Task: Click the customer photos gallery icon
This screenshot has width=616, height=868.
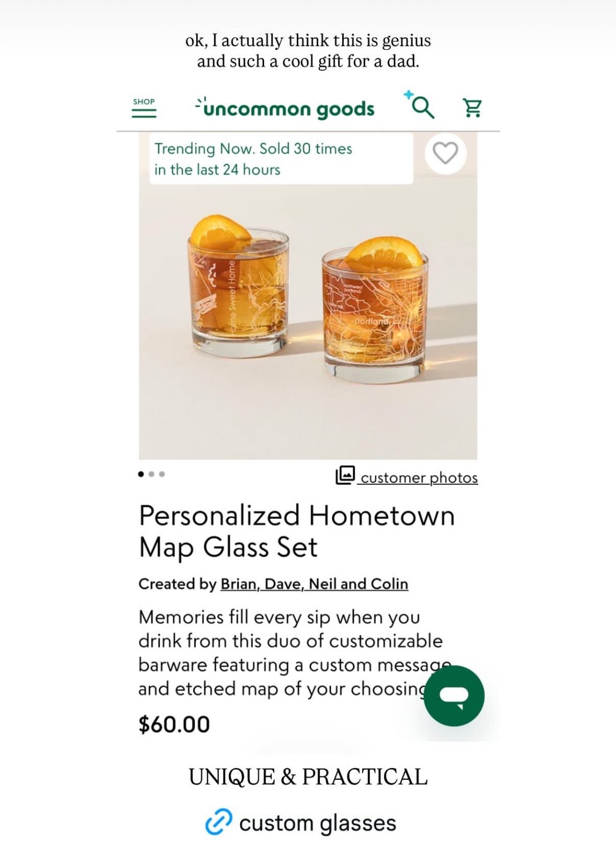Action: click(x=345, y=475)
